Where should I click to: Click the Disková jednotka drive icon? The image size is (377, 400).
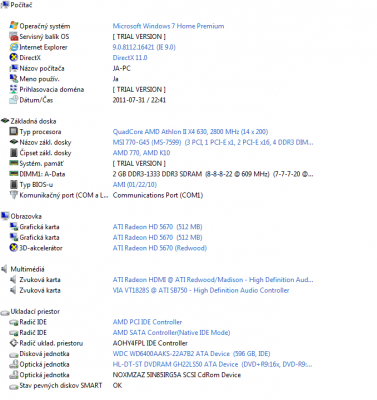tap(13, 354)
